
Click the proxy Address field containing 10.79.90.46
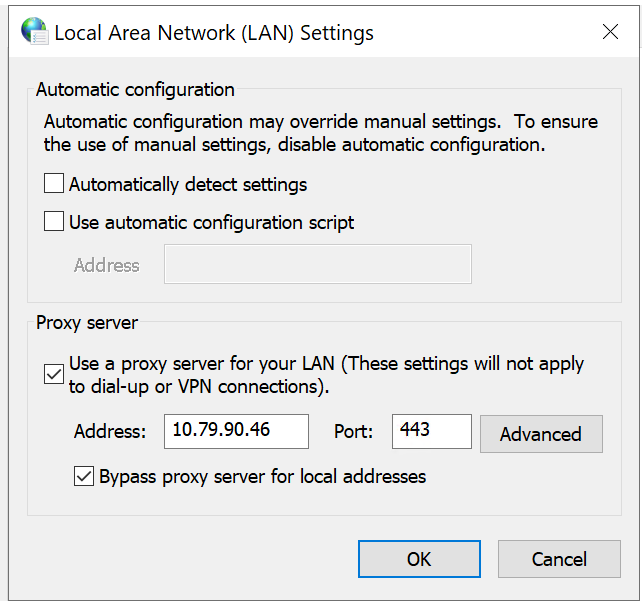236,431
